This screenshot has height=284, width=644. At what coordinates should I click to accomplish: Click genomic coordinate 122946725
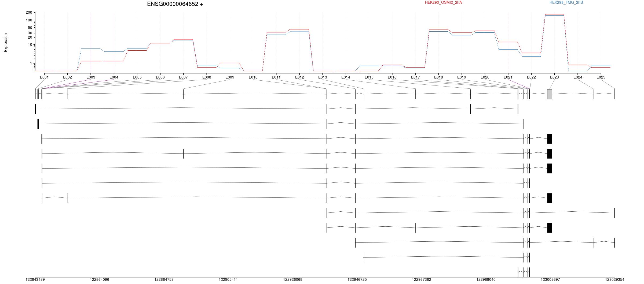[x=357, y=279]
